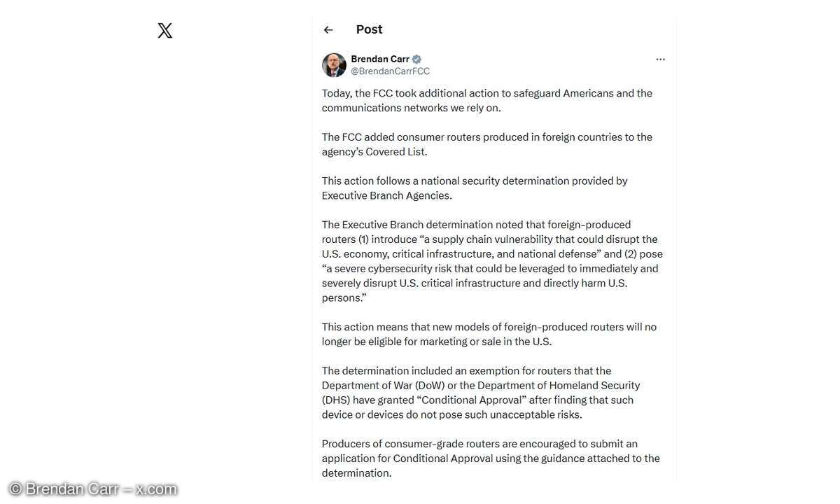Click the Post header title

tap(369, 29)
